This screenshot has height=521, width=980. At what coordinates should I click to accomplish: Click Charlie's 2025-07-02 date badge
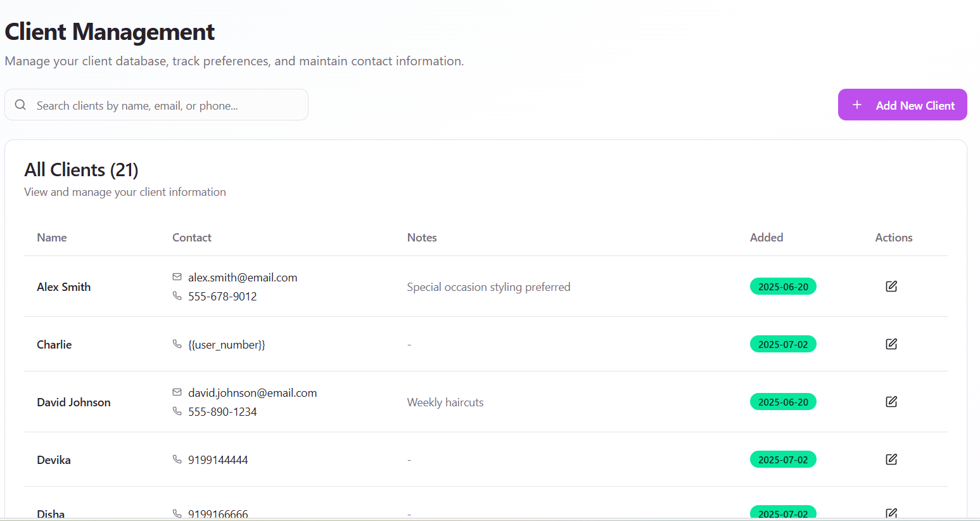[x=783, y=344]
